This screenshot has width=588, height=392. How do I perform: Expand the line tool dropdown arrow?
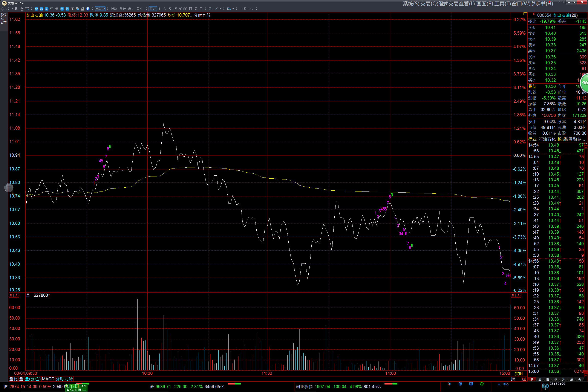[220, 9]
